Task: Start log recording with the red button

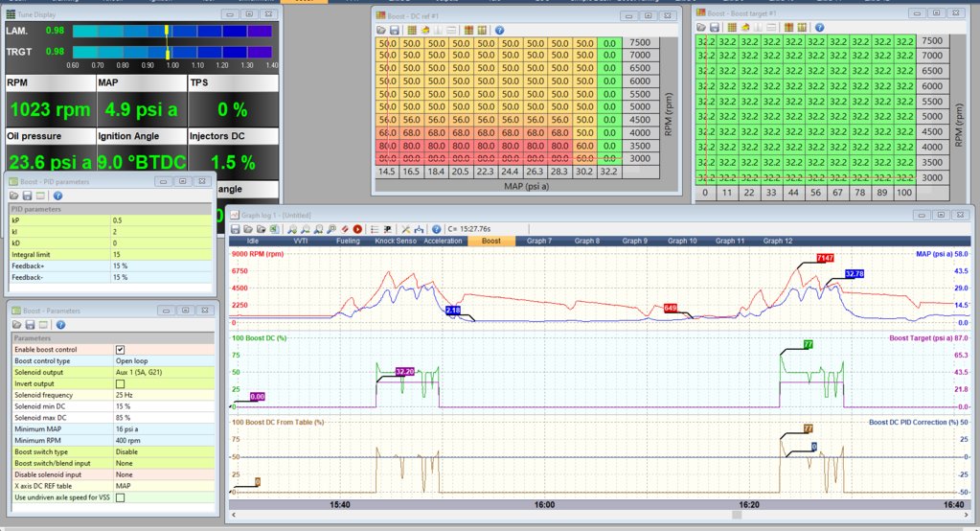Action: point(357,229)
